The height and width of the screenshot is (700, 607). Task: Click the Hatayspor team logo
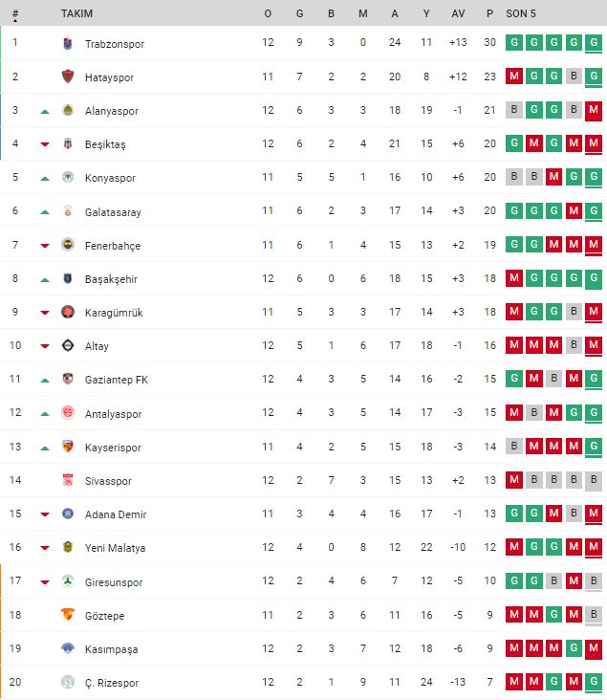click(x=68, y=77)
